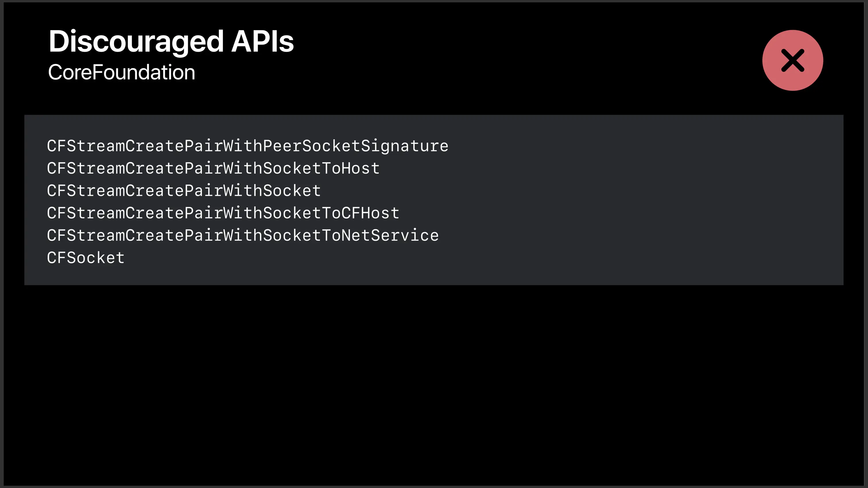Select the CFStreamCreatePairWithSocketToNetService line
This screenshot has width=868, height=488.
(x=243, y=236)
